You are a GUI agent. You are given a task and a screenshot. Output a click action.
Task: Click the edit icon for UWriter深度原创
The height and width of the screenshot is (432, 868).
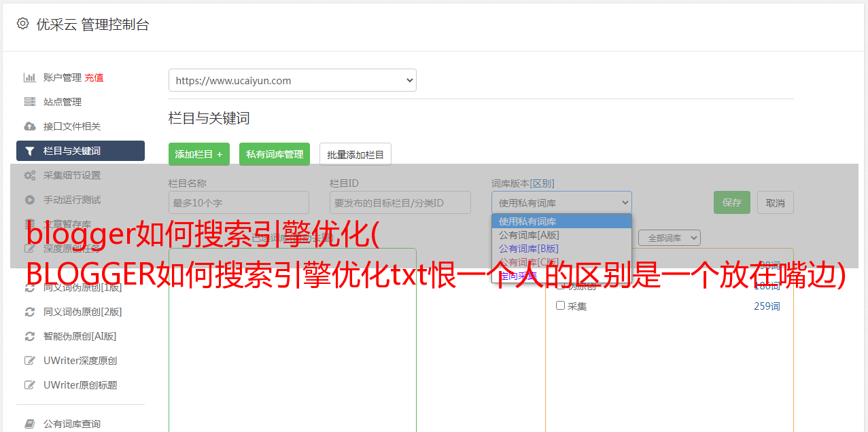tap(30, 361)
